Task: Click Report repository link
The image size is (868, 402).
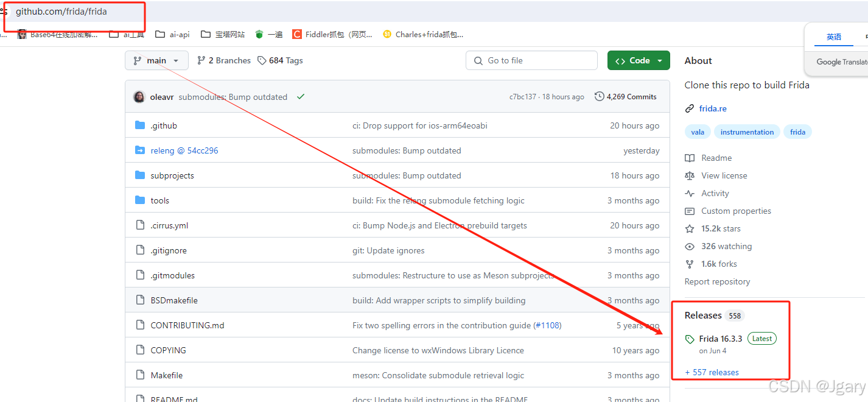Action: 717,281
